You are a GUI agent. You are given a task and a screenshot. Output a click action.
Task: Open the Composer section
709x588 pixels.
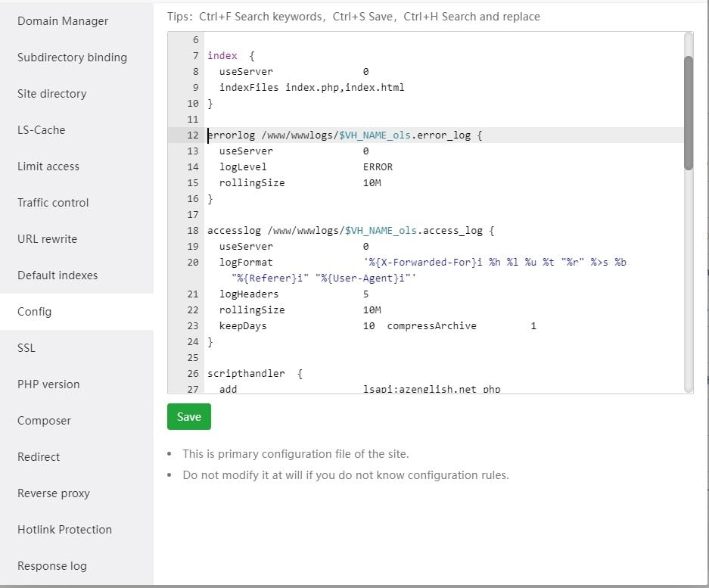point(44,421)
